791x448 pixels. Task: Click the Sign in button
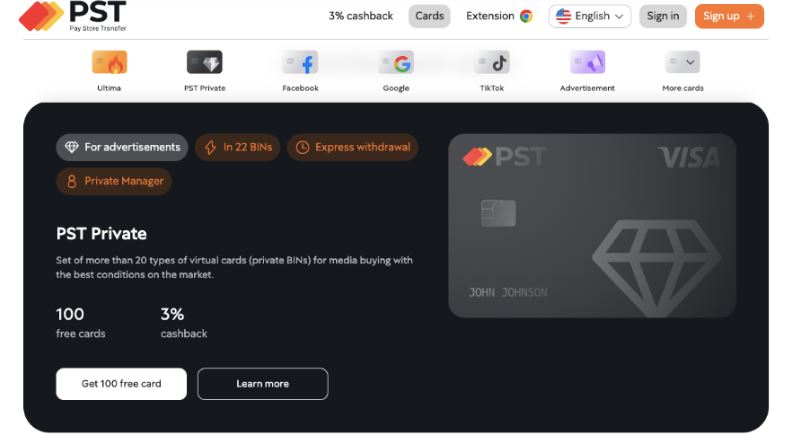pyautogui.click(x=663, y=16)
